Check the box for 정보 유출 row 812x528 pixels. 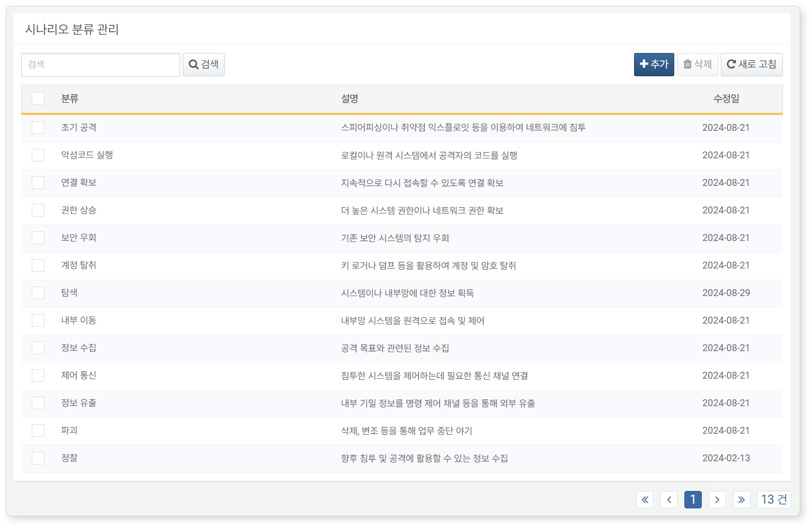(x=38, y=403)
